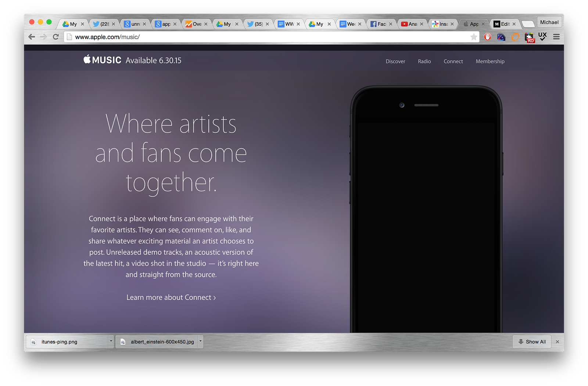
Task: Open the speedometer gauge extension
Action: pos(501,37)
